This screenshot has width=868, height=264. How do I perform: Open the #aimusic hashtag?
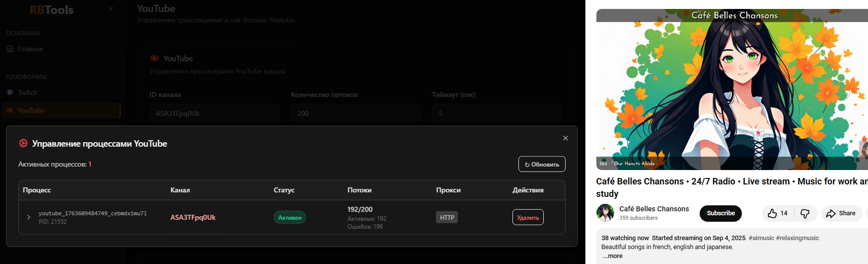pyautogui.click(x=761, y=238)
